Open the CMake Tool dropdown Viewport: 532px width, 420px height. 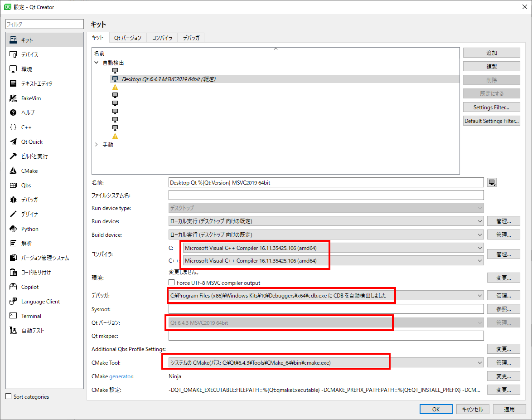(x=326, y=362)
